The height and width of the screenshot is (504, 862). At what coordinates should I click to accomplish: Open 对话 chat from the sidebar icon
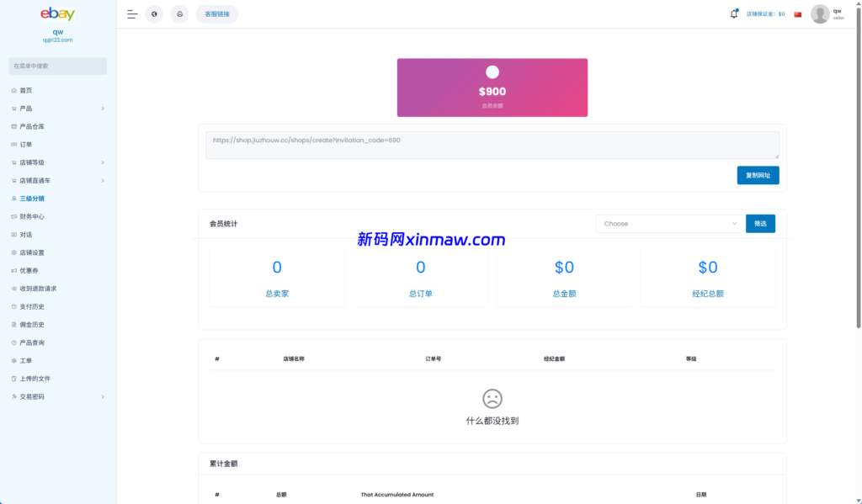(x=14, y=234)
